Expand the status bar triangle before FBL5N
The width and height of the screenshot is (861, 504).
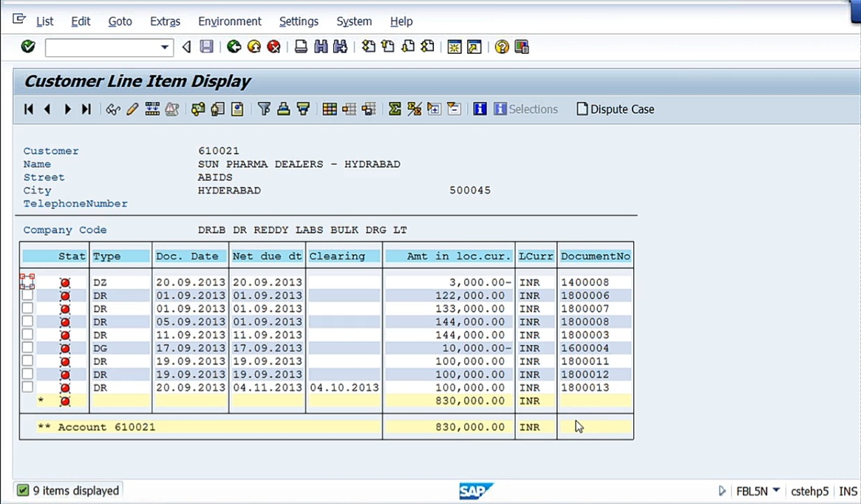(x=722, y=491)
